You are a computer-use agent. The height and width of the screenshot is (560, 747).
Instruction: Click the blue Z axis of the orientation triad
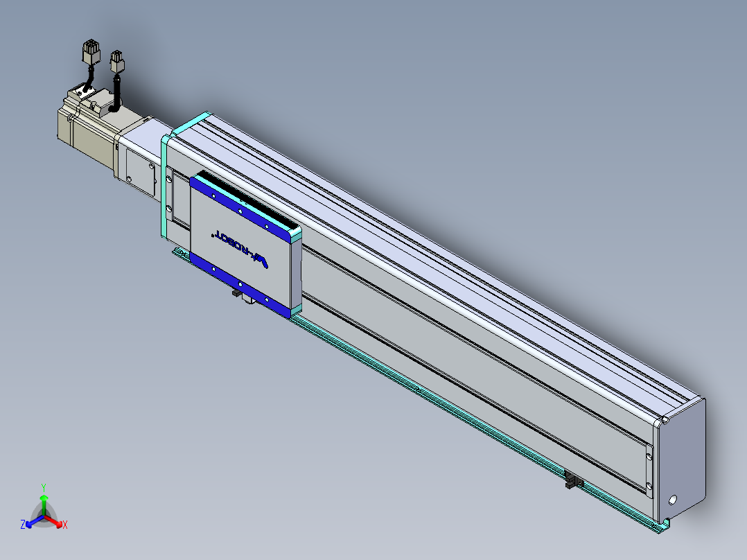click(x=32, y=522)
